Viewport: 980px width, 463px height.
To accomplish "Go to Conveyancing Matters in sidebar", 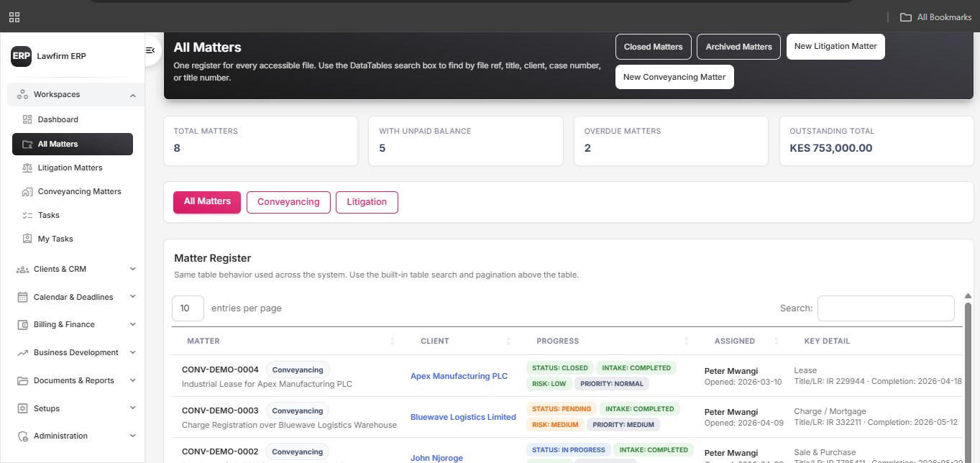I will pos(73,191).
